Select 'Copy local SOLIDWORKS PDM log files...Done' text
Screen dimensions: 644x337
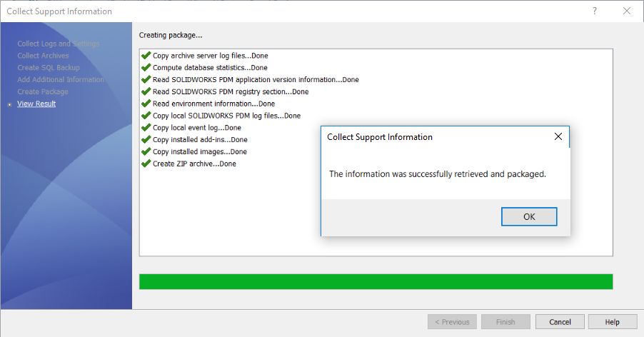coord(227,116)
